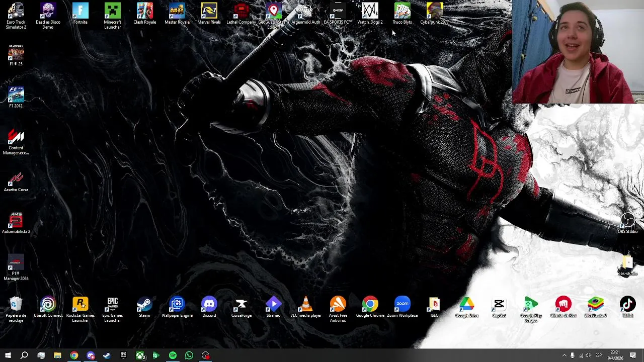Click the Ubisoft Connect desktop icon
This screenshot has width=644, height=362.
click(48, 307)
